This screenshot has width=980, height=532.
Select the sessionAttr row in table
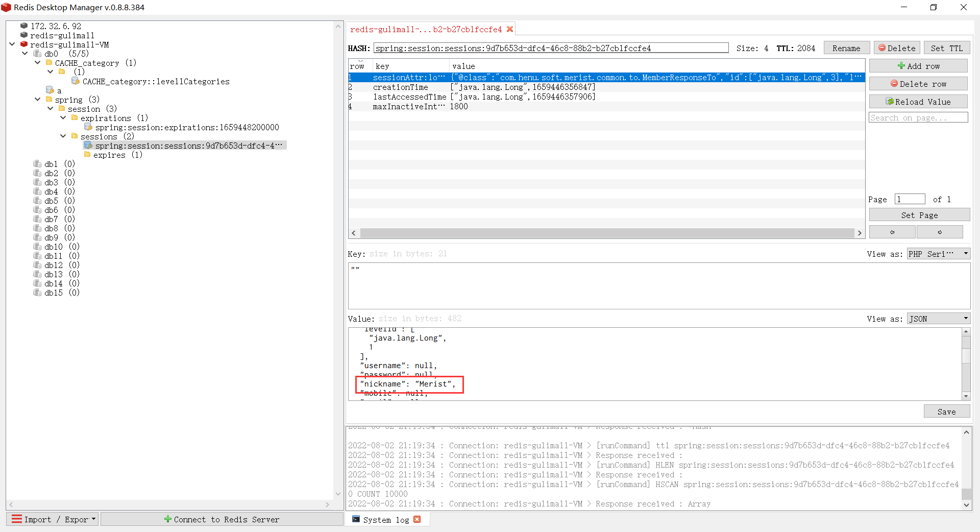(x=606, y=77)
